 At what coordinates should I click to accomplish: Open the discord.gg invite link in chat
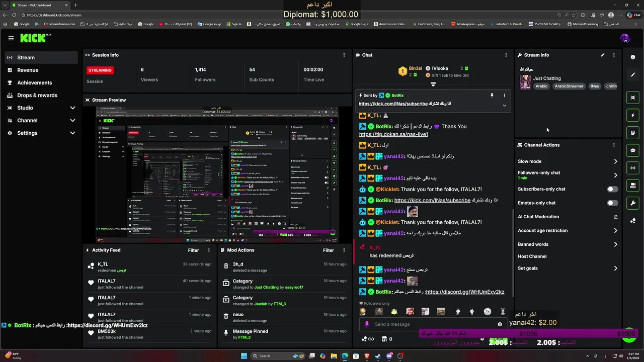coord(465,292)
